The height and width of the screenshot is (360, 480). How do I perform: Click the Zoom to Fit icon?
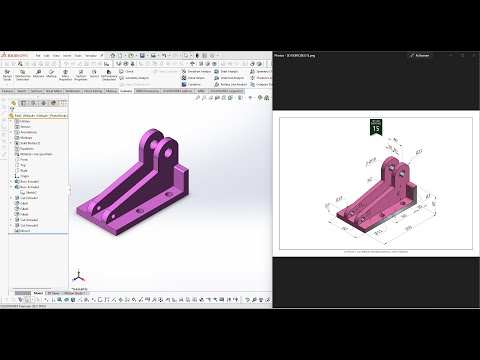[x=198, y=98]
